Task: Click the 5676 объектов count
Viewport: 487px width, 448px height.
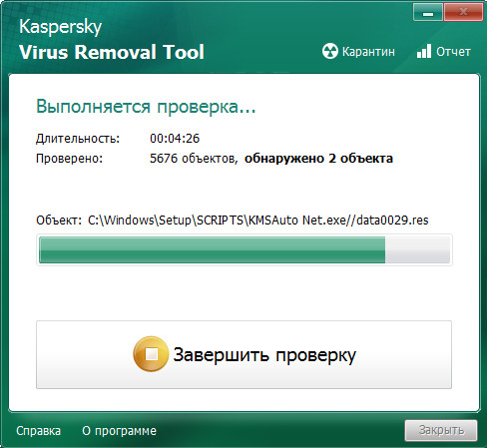Action: point(194,159)
